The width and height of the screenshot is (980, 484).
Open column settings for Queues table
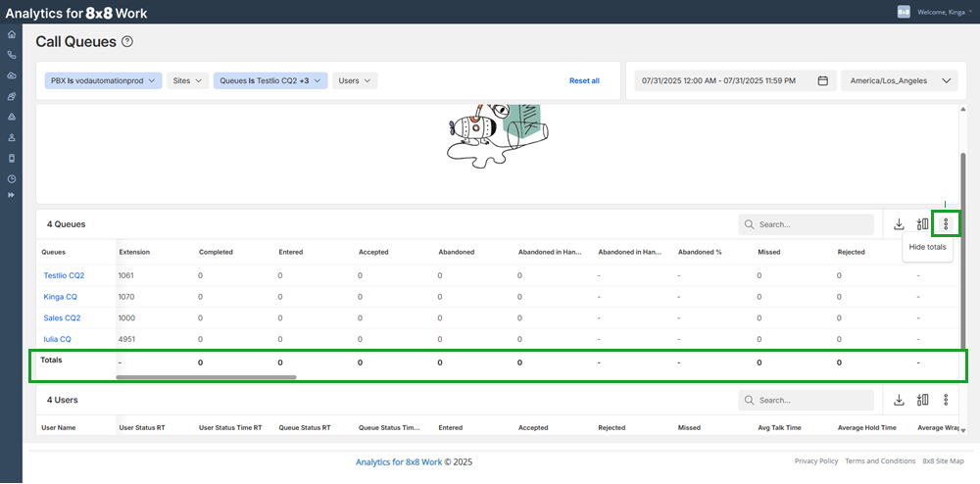(922, 224)
